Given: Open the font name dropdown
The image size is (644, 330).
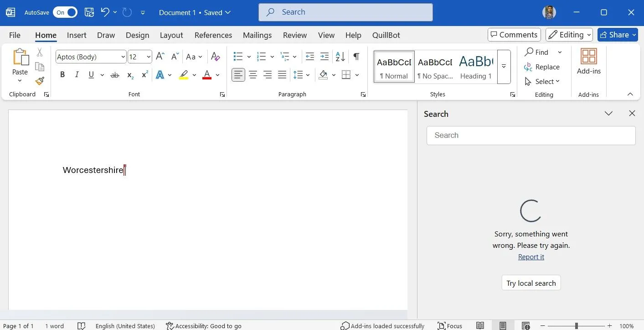Looking at the screenshot, I should tap(123, 57).
